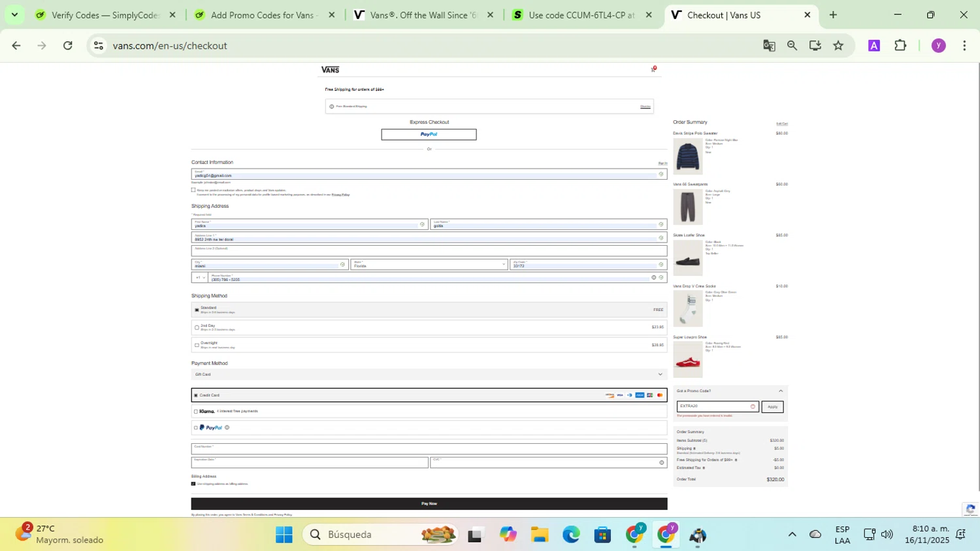Open the Windows Start menu
Image resolution: width=980 pixels, height=551 pixels.
pyautogui.click(x=284, y=535)
